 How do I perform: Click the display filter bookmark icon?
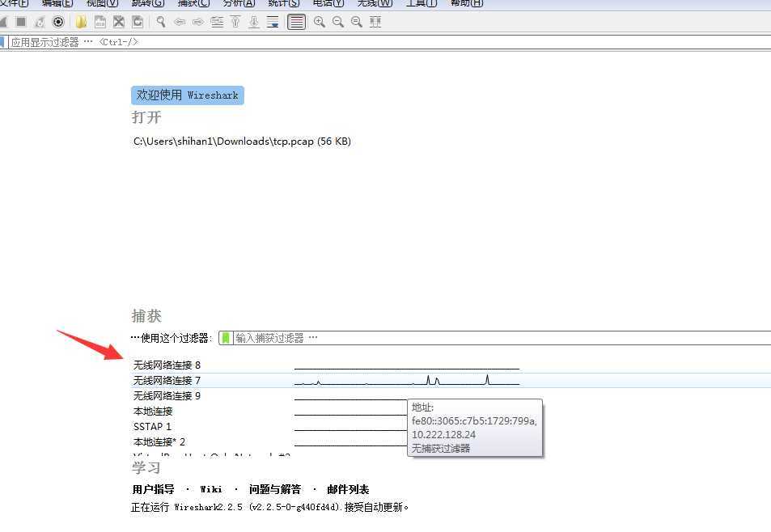(x=2, y=42)
